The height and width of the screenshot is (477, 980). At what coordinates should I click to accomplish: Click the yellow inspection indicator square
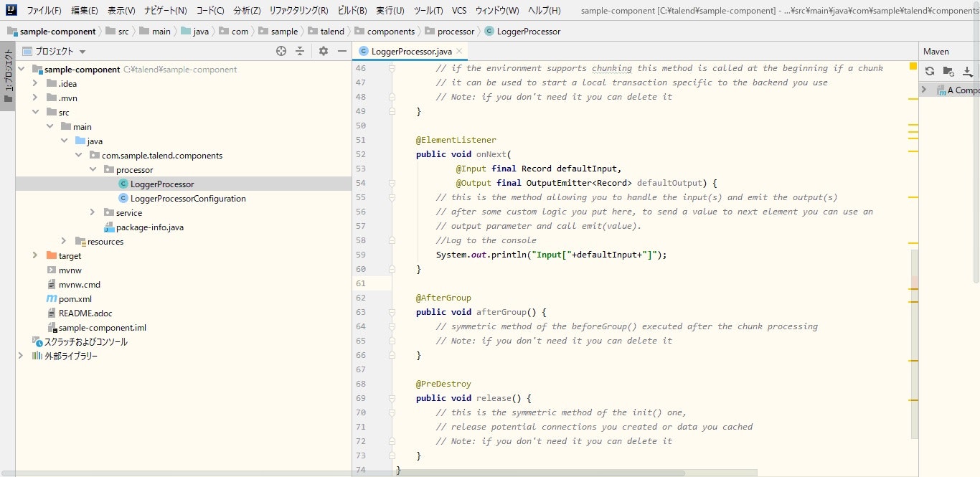point(913,66)
